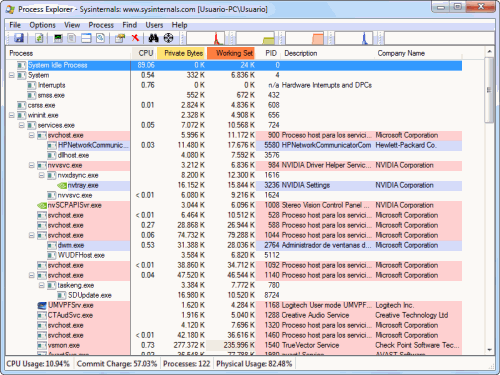500x375 pixels.
Task: Click the physical memory orange graph
Action: click(305, 38)
